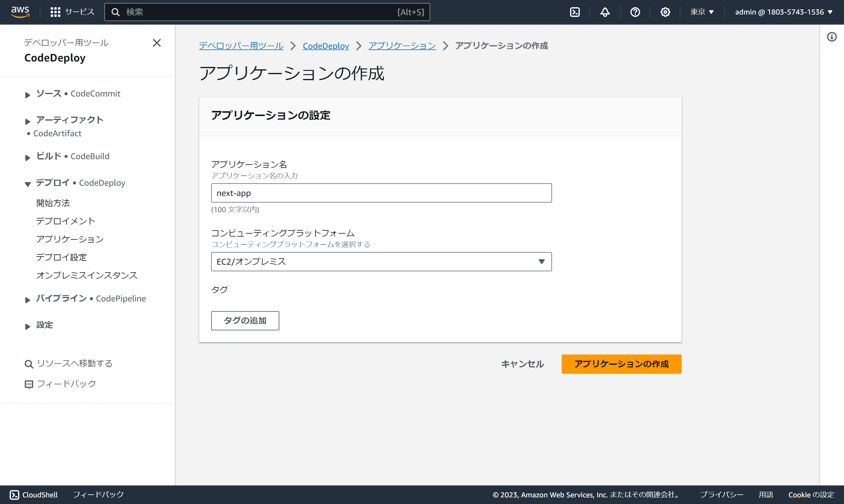
Task: Open the コンピューティングプラットフォーム dropdown
Action: point(381,262)
